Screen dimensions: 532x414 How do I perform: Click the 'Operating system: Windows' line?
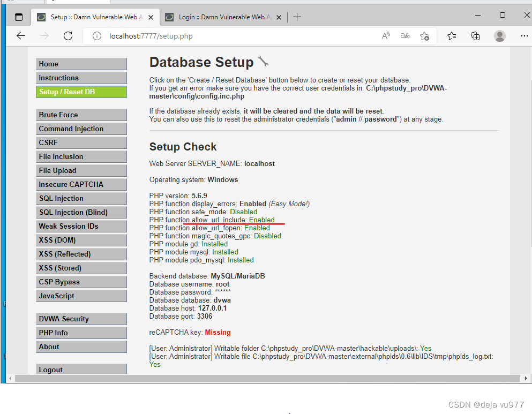[194, 180]
